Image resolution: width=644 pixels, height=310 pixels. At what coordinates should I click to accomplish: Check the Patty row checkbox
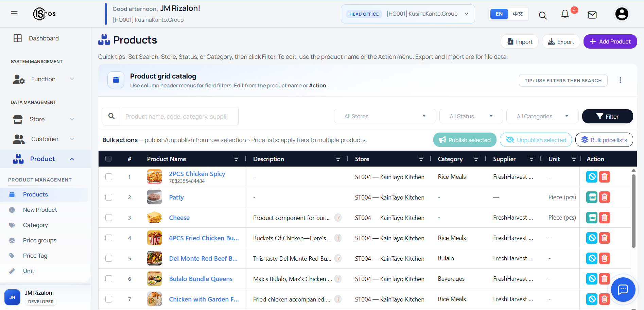pyautogui.click(x=109, y=197)
